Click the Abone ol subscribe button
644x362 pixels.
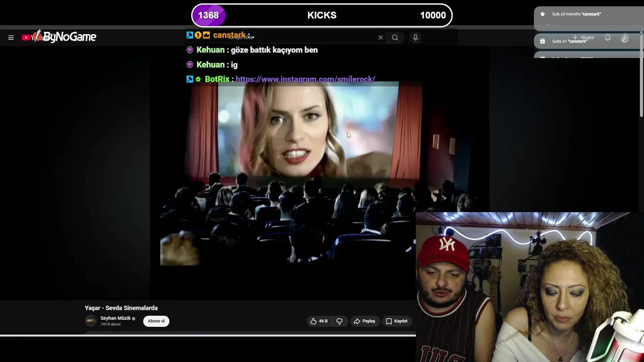156,321
